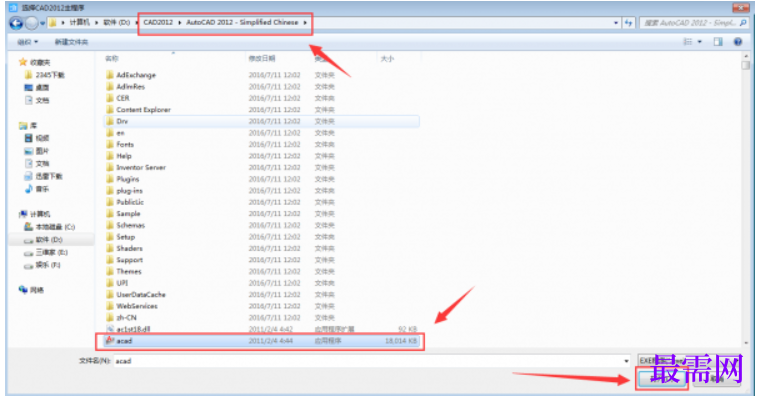Screen dimensions: 762x400
Task: Click the 音乐 music note icon
Action: [28, 189]
